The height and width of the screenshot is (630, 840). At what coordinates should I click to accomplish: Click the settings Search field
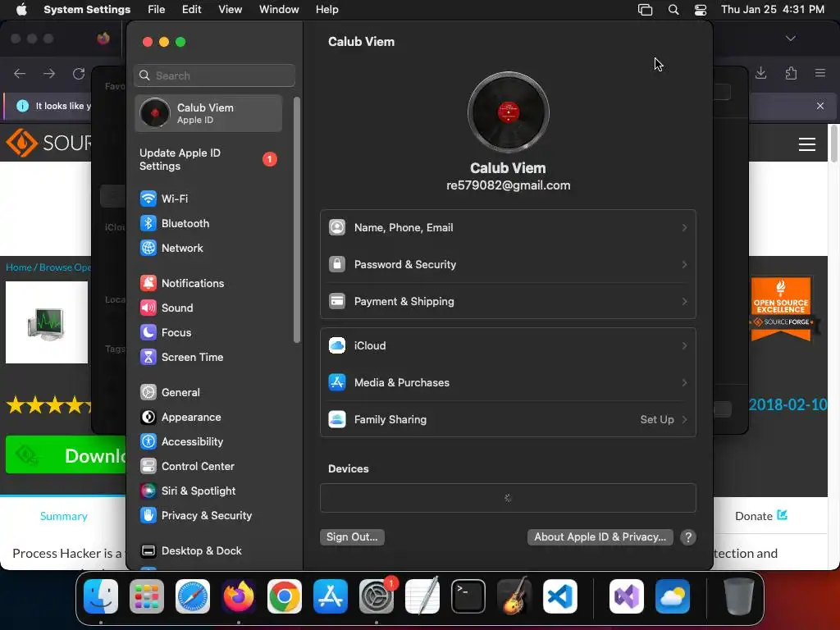click(214, 75)
